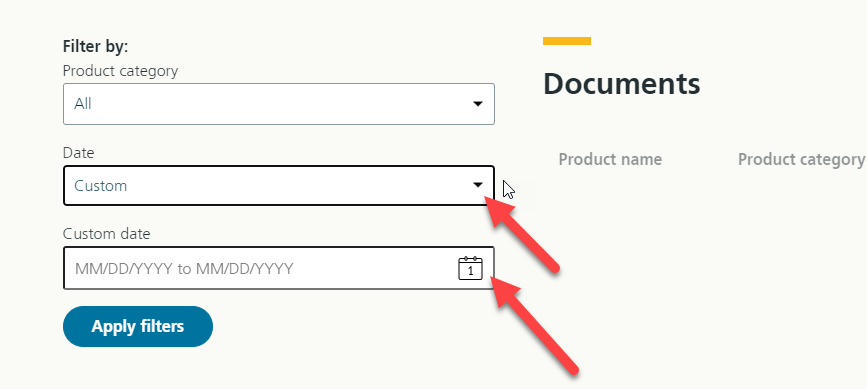Image resolution: width=867 pixels, height=389 pixels.
Task: Click the "Filter by:" label
Action: (x=95, y=46)
